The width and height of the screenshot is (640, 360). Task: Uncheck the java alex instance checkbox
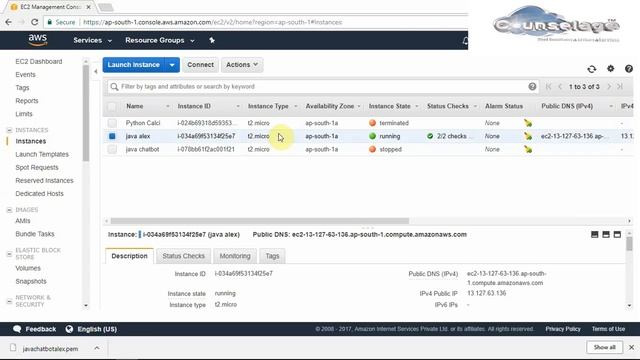coord(112,136)
